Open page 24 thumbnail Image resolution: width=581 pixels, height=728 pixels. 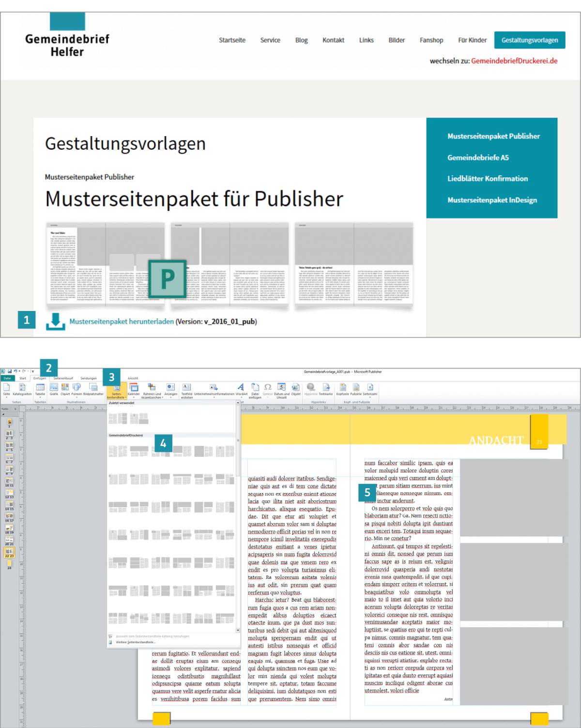pyautogui.click(x=9, y=565)
